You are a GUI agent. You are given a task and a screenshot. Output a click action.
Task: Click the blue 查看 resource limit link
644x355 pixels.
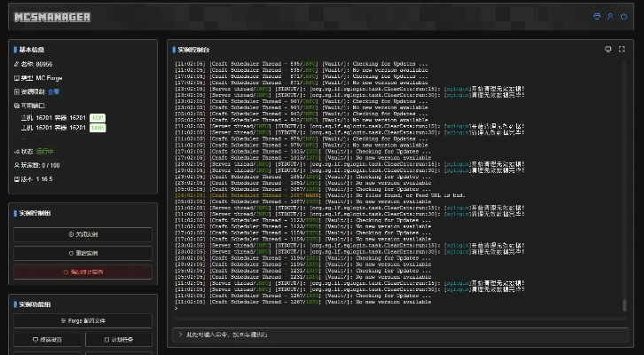[x=53, y=91]
